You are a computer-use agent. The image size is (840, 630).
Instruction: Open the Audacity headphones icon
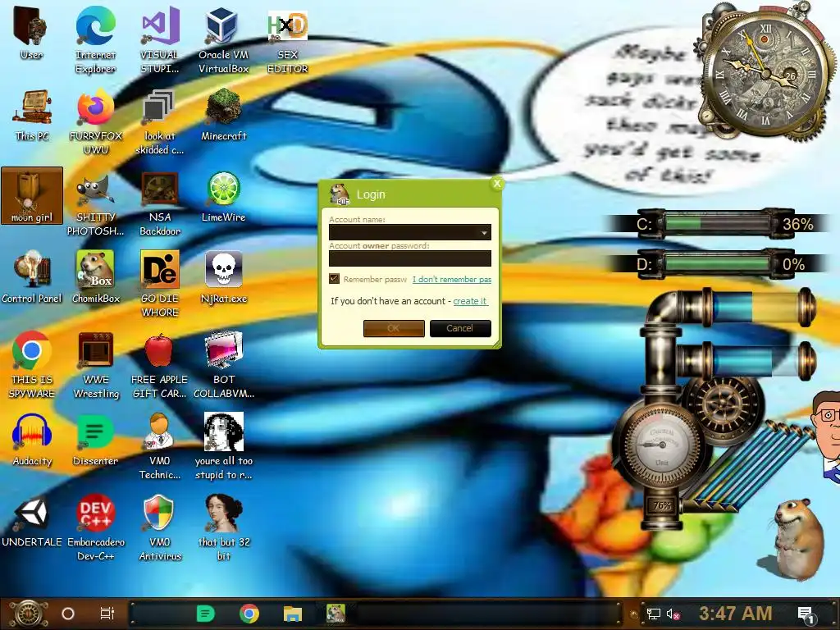click(32, 441)
